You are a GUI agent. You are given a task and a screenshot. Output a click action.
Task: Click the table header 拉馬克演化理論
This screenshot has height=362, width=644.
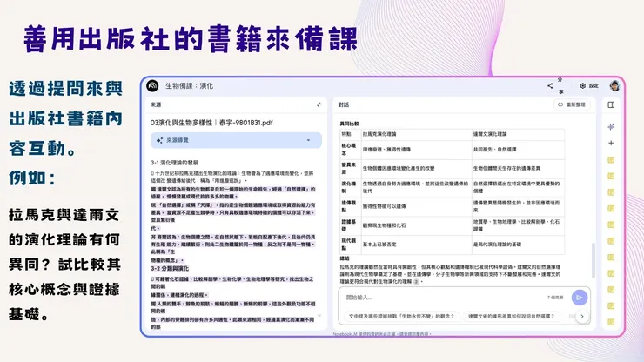pyautogui.click(x=379, y=134)
